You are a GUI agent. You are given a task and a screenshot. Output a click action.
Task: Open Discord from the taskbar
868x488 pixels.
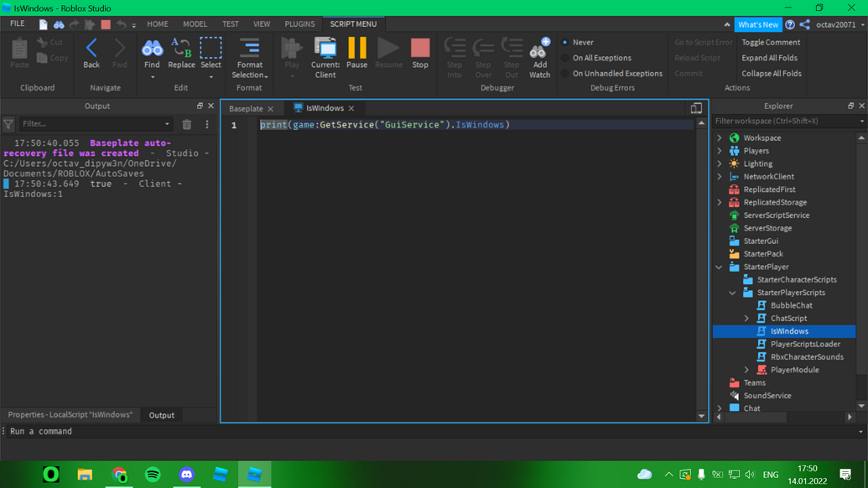(186, 475)
